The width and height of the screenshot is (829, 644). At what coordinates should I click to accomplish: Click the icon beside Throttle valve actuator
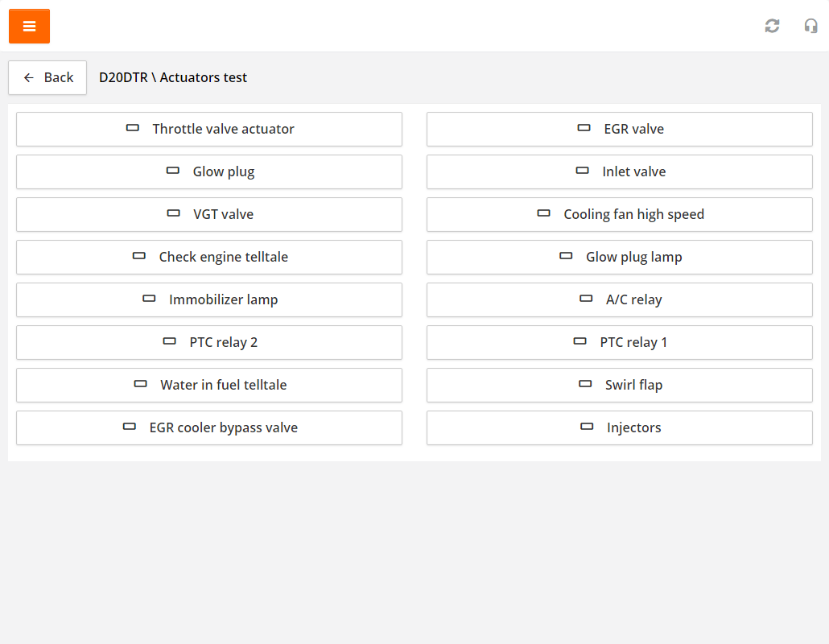point(133,128)
